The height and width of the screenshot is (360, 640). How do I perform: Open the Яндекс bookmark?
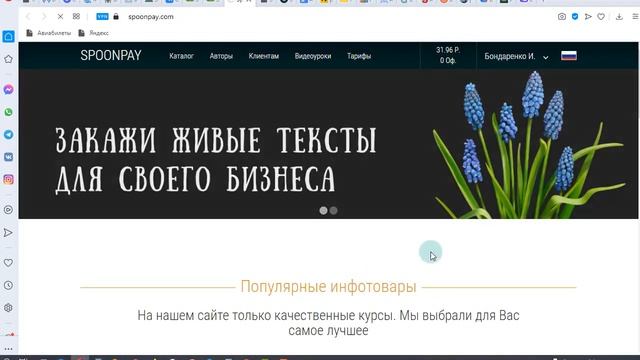(x=94, y=33)
